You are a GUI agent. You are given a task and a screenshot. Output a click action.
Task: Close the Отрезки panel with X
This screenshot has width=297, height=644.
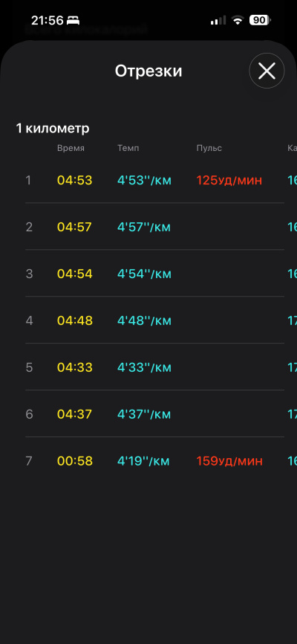point(267,71)
